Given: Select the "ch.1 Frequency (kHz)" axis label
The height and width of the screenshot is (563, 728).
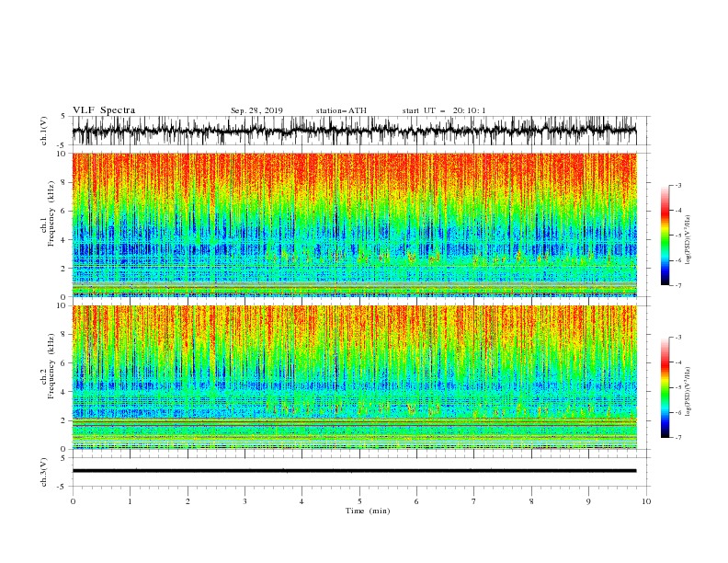Looking at the screenshot, I should (x=48, y=213).
